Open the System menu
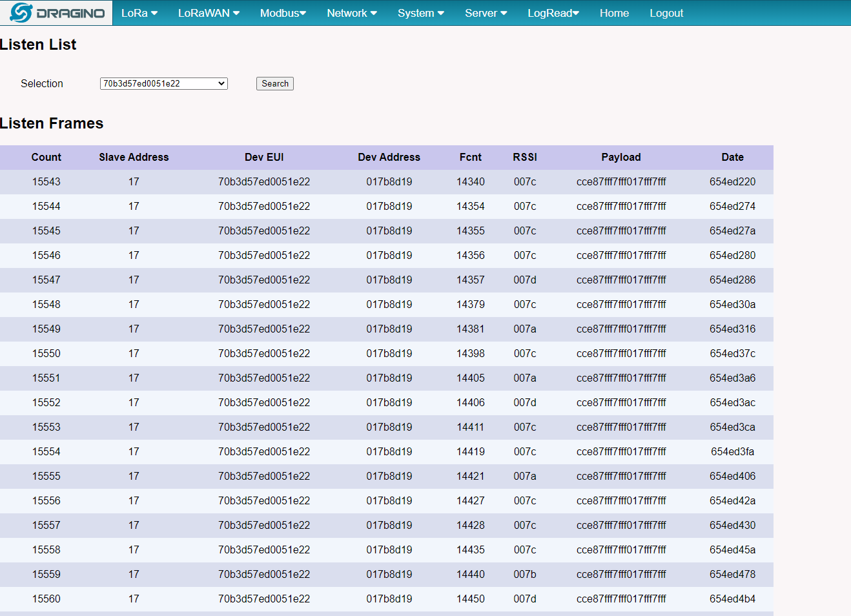 421,13
